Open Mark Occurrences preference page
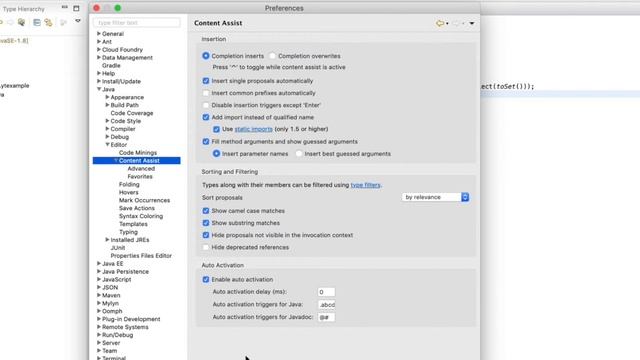The image size is (640, 360). coord(144,200)
